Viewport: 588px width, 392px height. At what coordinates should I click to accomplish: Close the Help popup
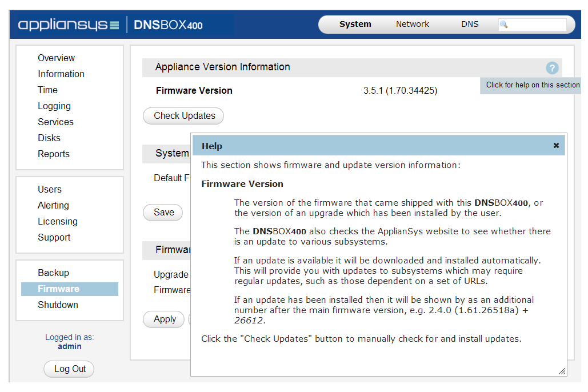(x=556, y=146)
